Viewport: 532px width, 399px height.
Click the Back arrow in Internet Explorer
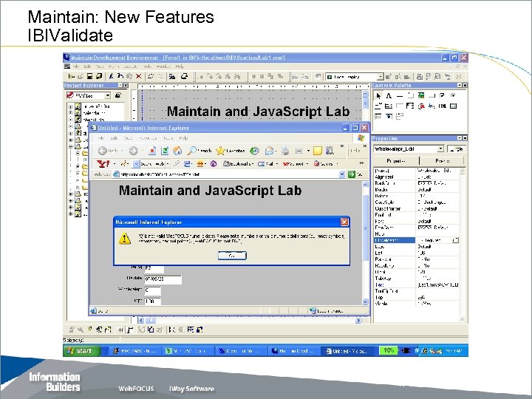point(102,151)
